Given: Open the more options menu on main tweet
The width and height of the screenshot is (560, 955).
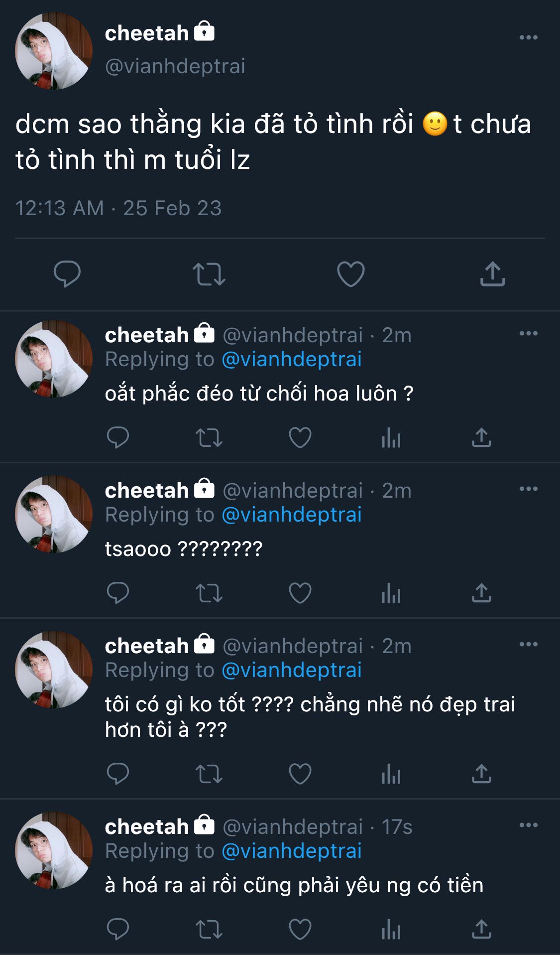Looking at the screenshot, I should click(528, 37).
